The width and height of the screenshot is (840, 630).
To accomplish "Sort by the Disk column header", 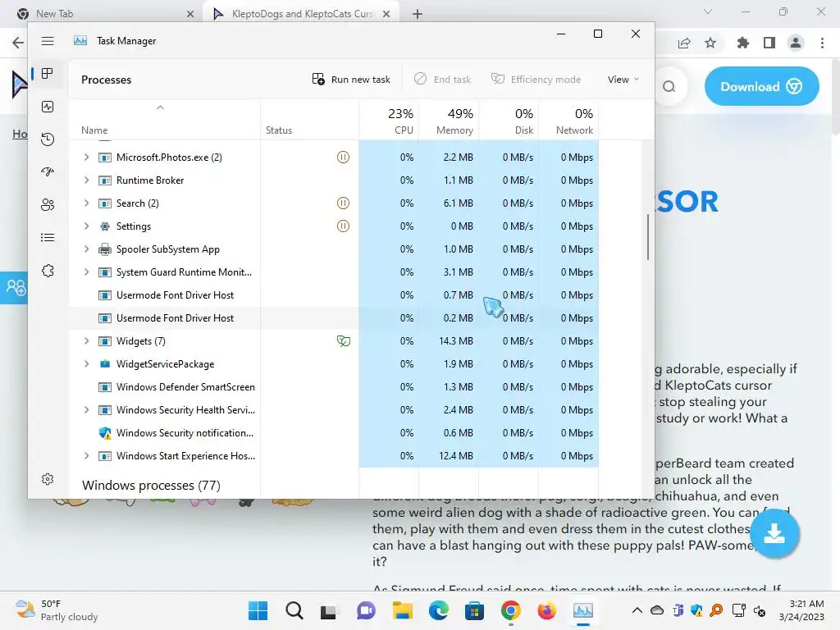I will [509, 120].
